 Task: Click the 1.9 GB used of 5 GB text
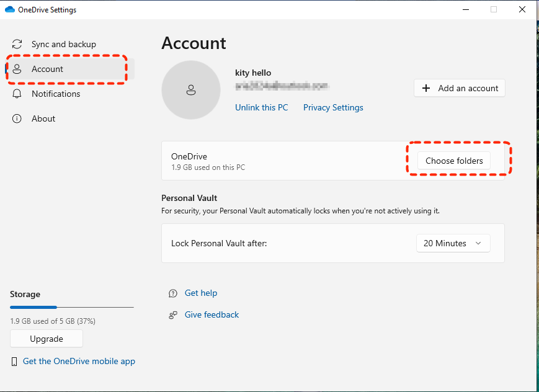pyautogui.click(x=53, y=321)
